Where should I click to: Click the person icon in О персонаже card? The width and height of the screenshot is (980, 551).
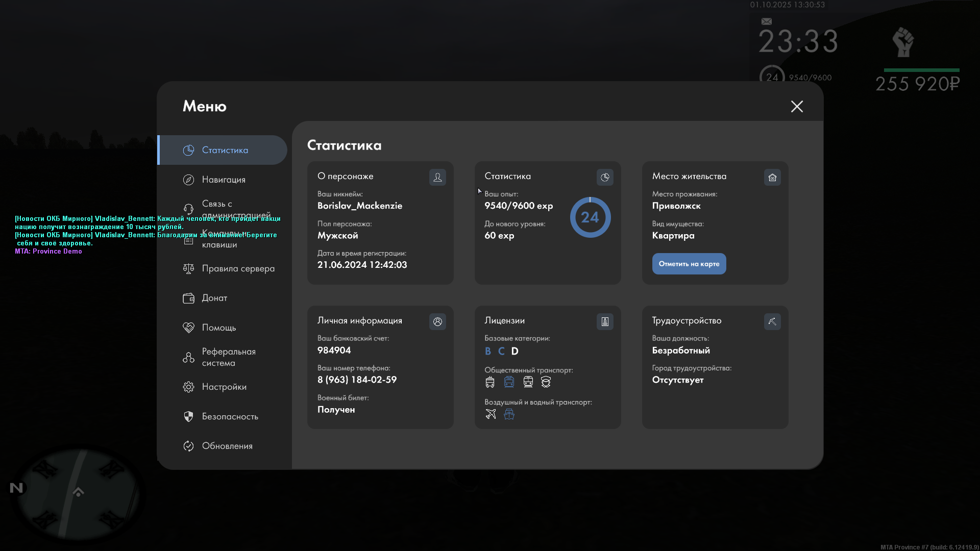coord(437,177)
